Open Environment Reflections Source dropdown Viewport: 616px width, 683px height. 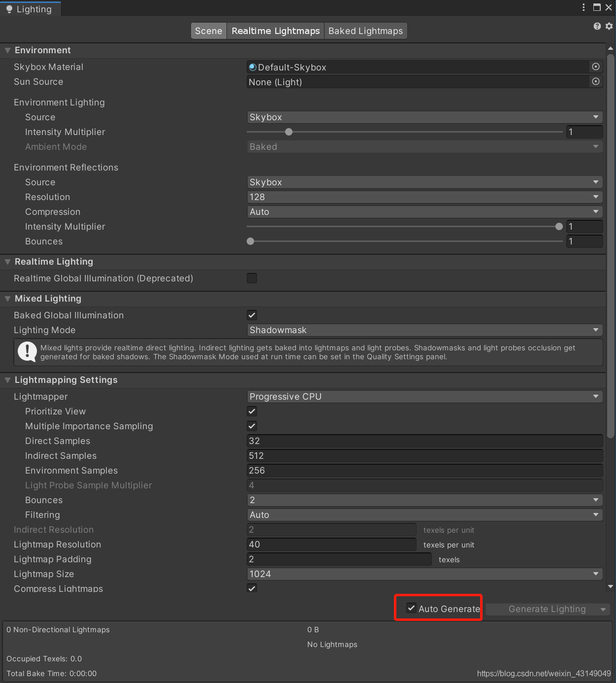(x=424, y=182)
